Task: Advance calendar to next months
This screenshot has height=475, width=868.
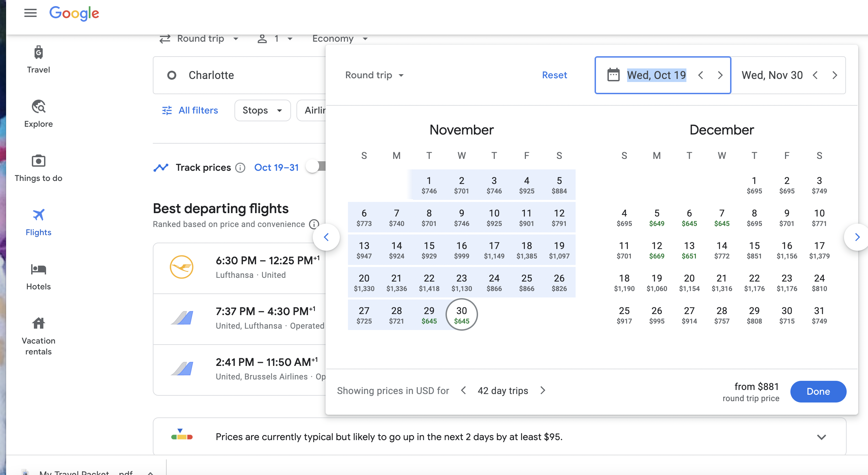Action: 857,237
